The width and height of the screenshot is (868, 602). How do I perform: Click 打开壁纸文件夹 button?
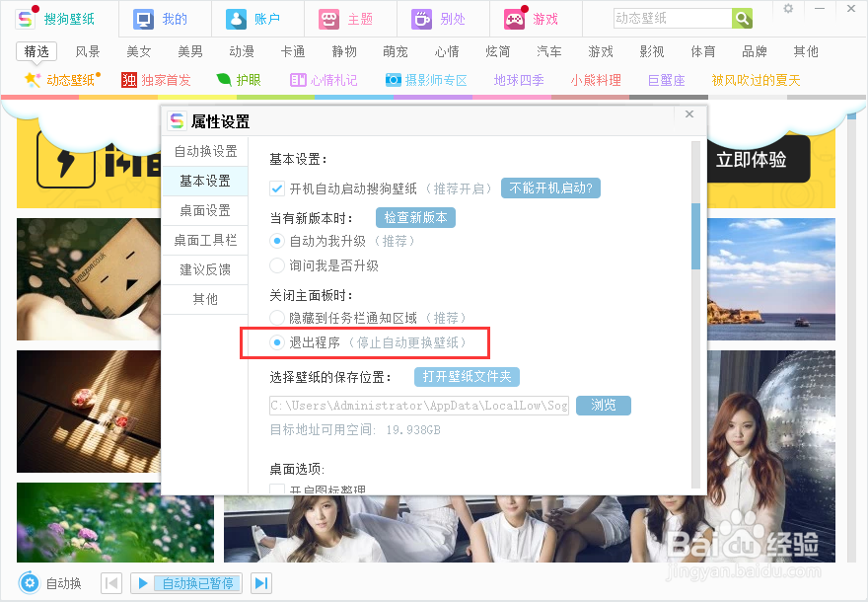467,377
